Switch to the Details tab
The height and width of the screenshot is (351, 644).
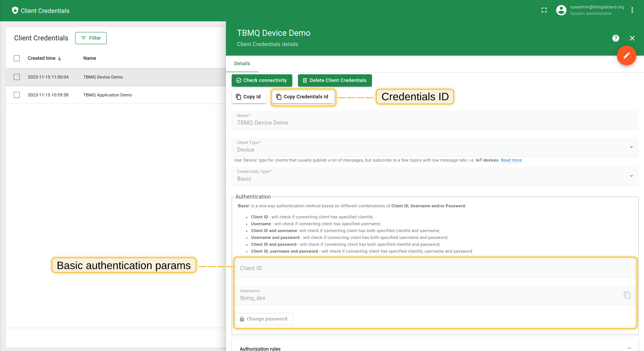pos(242,64)
